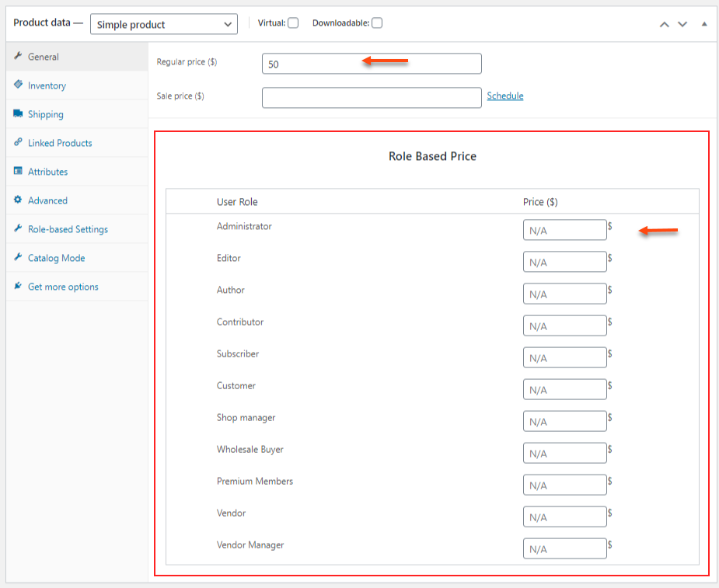This screenshot has height=588, width=719.
Task: Click the Vendor price field
Action: (x=564, y=517)
